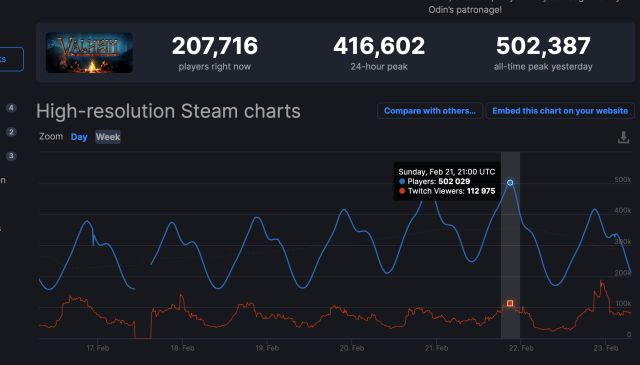Click the sidebar badge numbered 3

11,156
